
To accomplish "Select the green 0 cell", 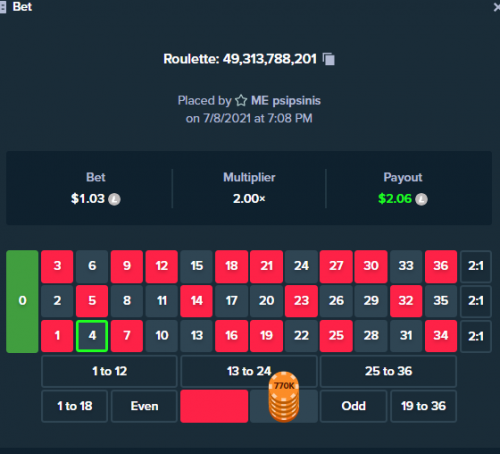I will click(22, 301).
